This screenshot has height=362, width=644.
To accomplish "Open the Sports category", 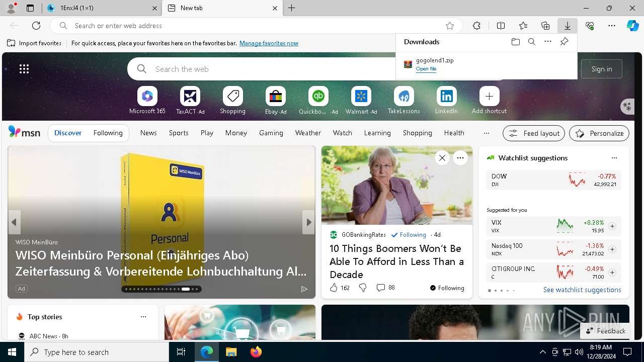I will pos(179,133).
